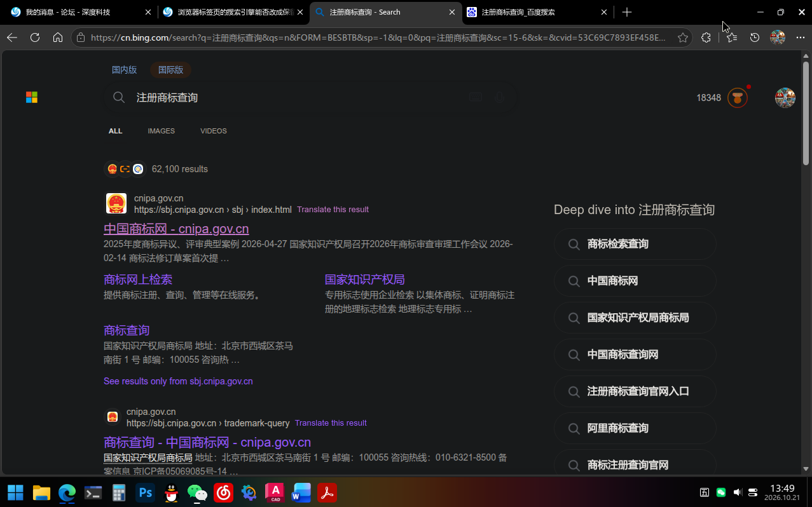
Task: Open 中国商标网 - cnipa.gov.cn result
Action: 176,229
